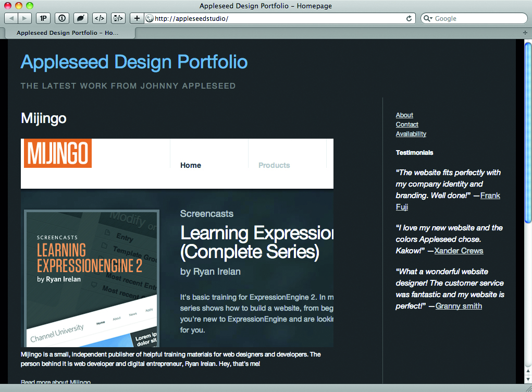Viewport: 532px width, 392px height.
Task: Click the scrollbar up arrow
Action: 528,372
